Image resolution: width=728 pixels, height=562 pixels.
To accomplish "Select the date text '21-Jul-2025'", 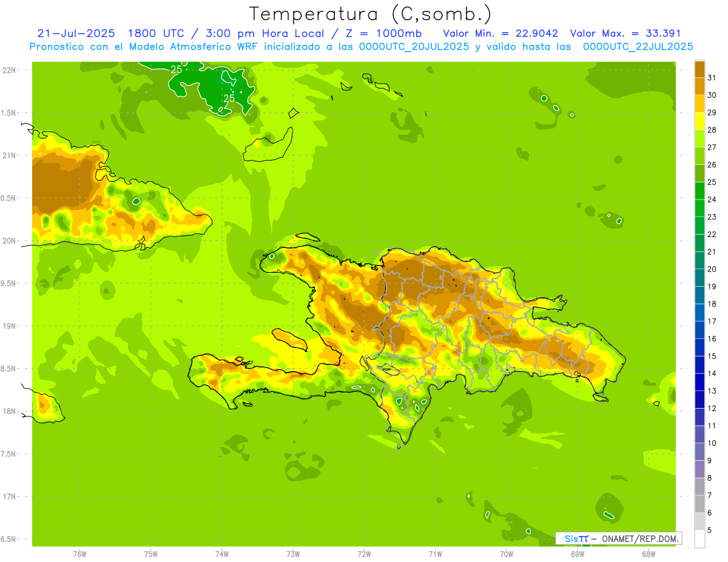I will (76, 33).
